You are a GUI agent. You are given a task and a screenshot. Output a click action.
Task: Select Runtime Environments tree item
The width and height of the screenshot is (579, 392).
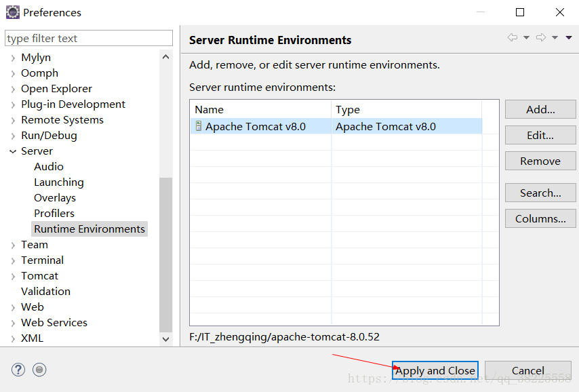click(x=89, y=229)
